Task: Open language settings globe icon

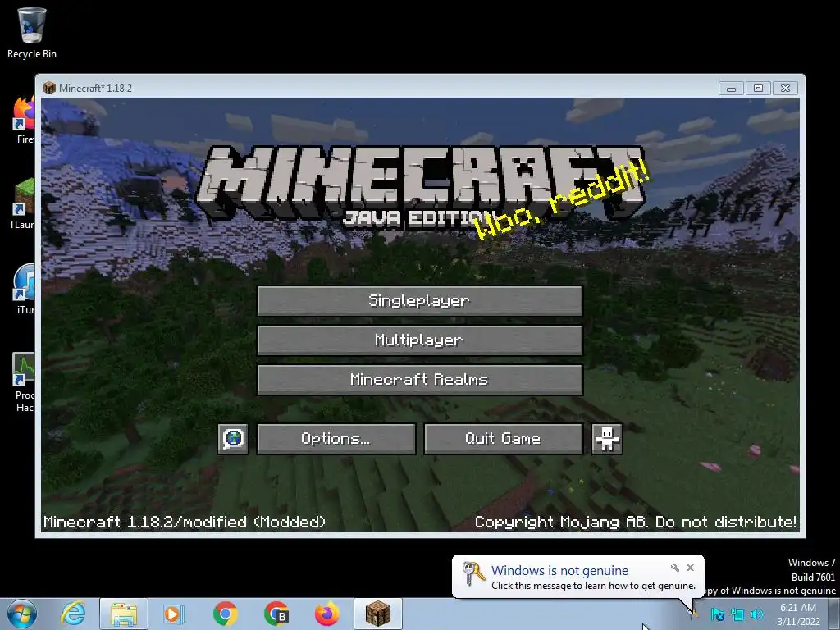Action: tap(233, 439)
